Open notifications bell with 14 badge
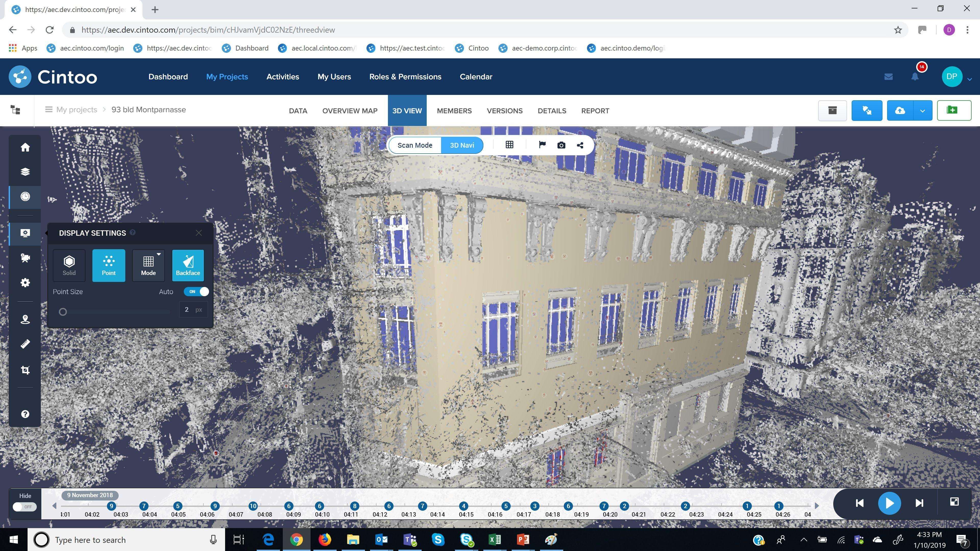This screenshot has width=980, height=551. pyautogui.click(x=915, y=77)
